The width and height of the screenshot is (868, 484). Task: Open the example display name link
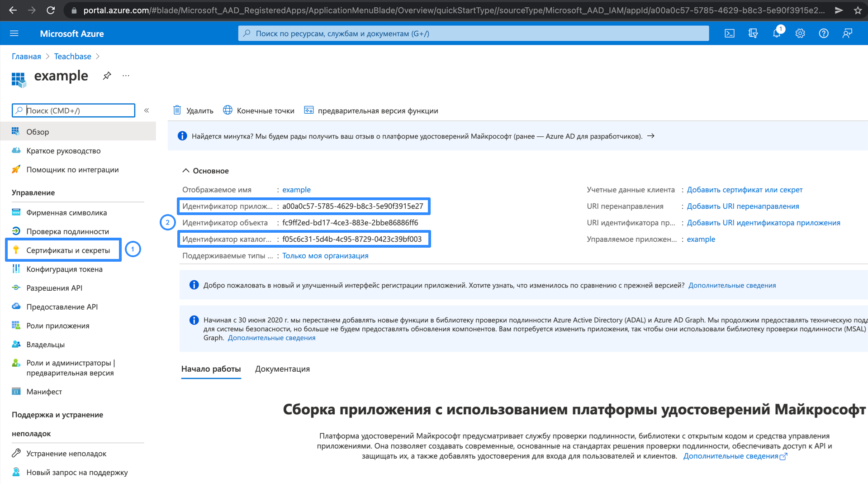(x=296, y=190)
